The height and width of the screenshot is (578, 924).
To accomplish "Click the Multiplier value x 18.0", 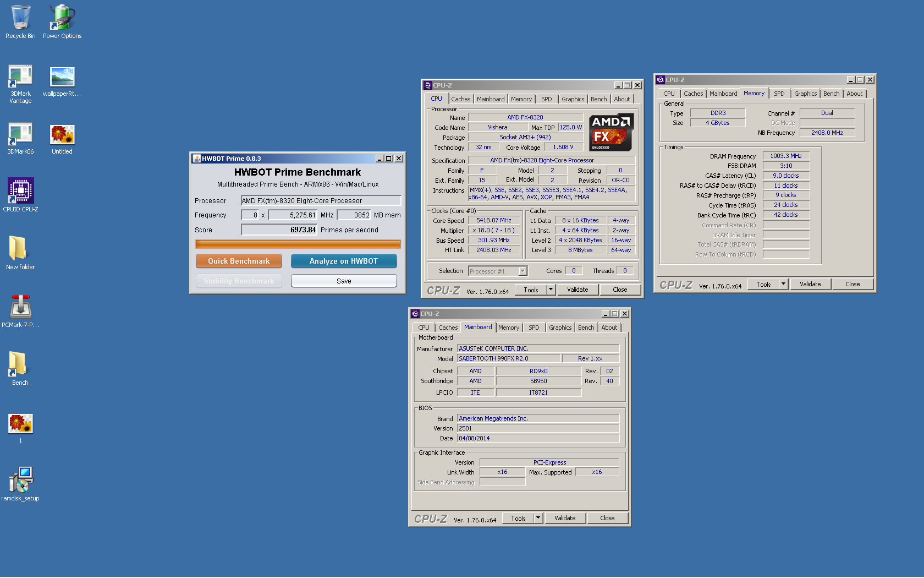I will pyautogui.click(x=493, y=230).
